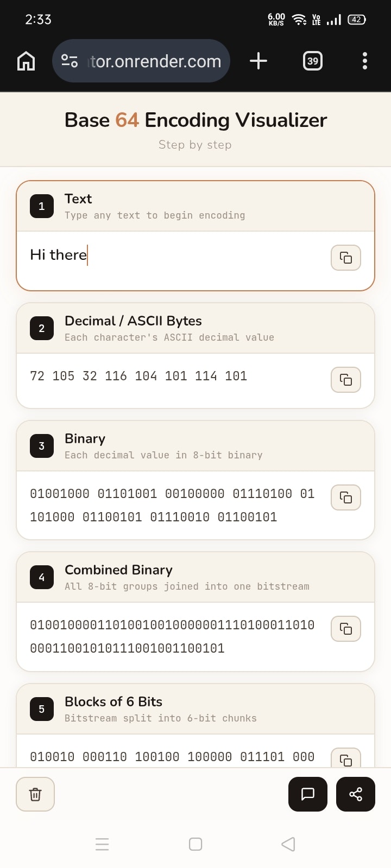The image size is (391, 868).
Task: Clear the text with the trash icon
Action: coord(35,794)
